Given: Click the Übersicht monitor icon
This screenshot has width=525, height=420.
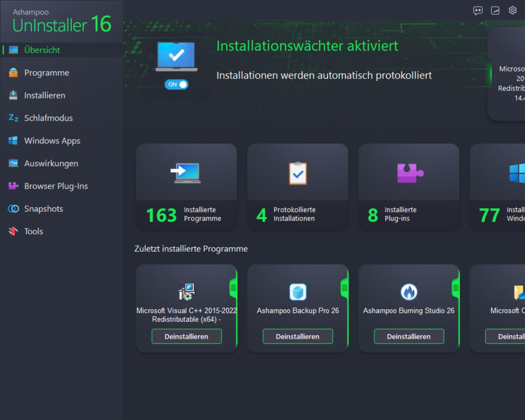Looking at the screenshot, I should coord(14,50).
